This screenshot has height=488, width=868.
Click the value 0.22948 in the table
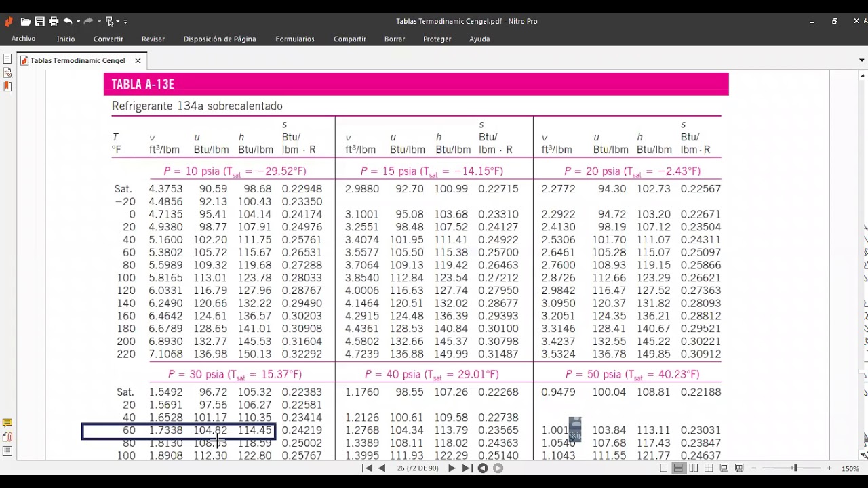point(302,189)
